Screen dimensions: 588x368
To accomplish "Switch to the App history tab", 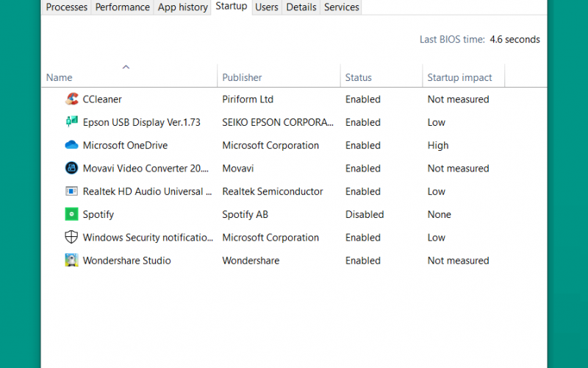I will (x=182, y=7).
